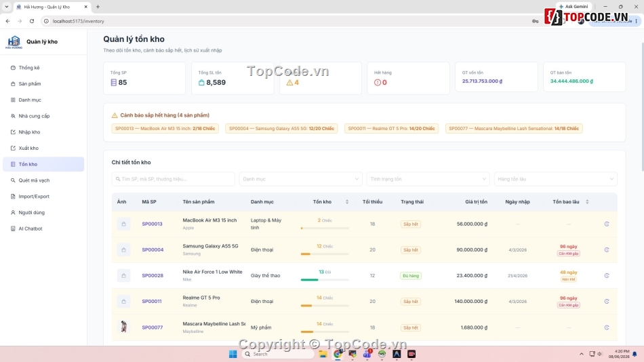644x362 pixels.
Task: Sort by the Tồn kho column
Action: [347, 202]
